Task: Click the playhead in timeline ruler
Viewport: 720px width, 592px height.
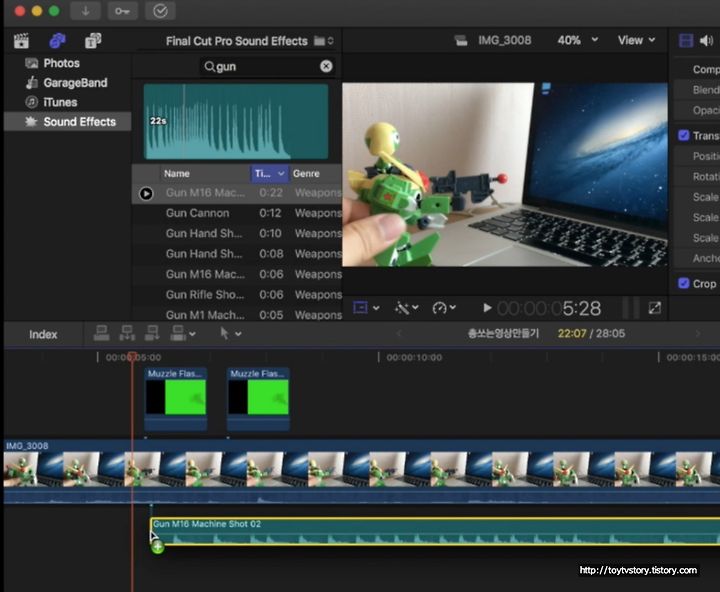Action: (132, 356)
